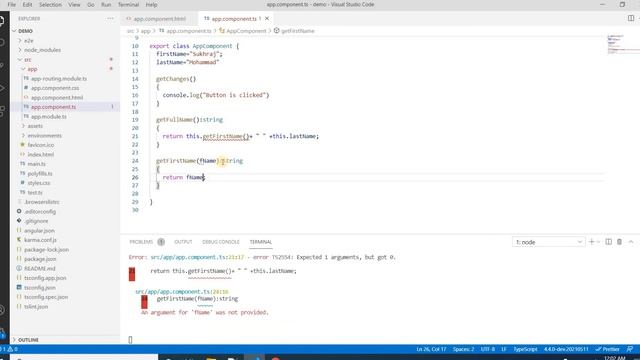Collapse the DEMO root folder

click(x=25, y=31)
